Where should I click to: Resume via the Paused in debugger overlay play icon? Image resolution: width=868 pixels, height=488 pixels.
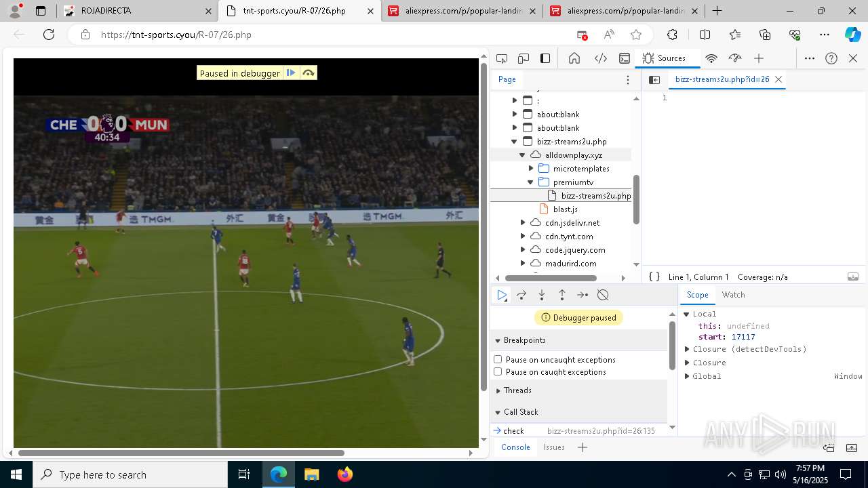(291, 73)
